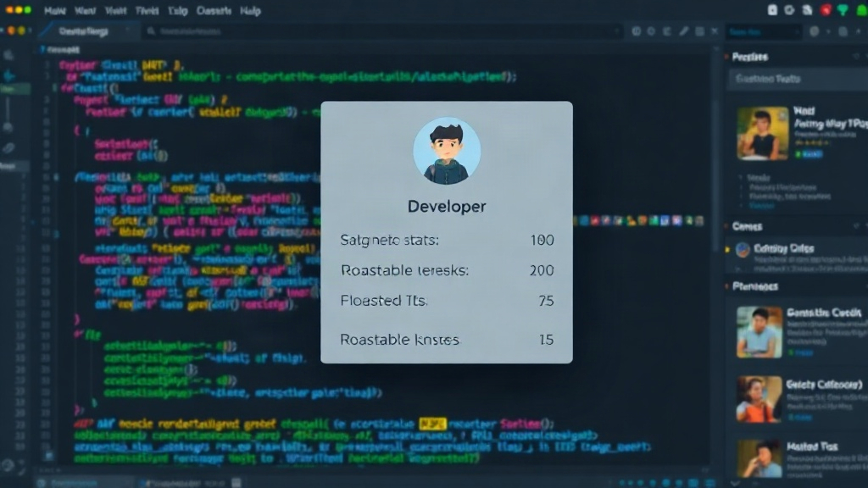The height and width of the screenshot is (488, 868).
Task: Click the yellow star rating on the top card
Action: coord(812,142)
